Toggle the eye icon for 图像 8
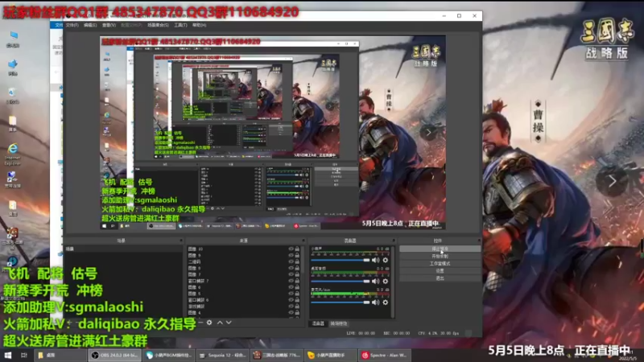Image resolution: width=644 pixels, height=362 pixels. point(291,268)
